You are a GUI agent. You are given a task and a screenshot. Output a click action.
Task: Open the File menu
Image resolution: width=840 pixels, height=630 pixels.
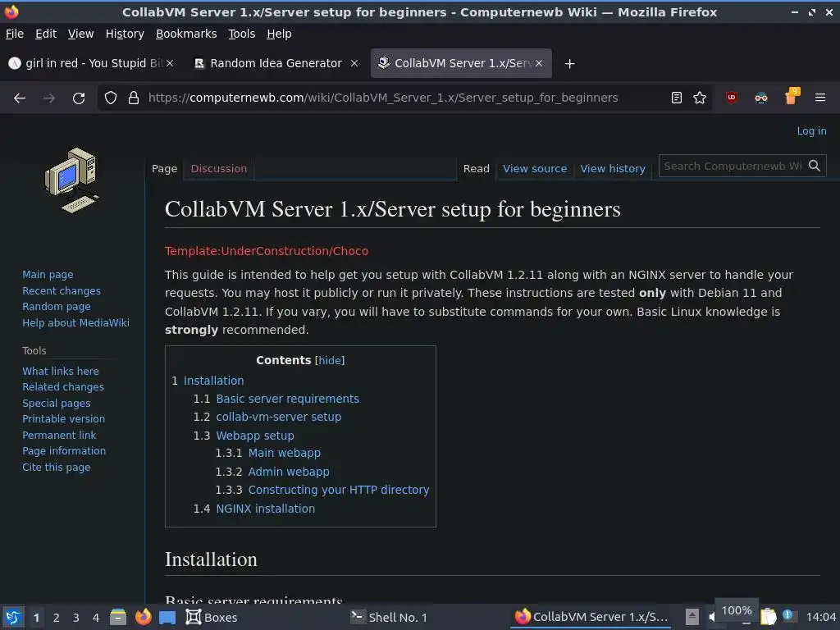tap(15, 34)
